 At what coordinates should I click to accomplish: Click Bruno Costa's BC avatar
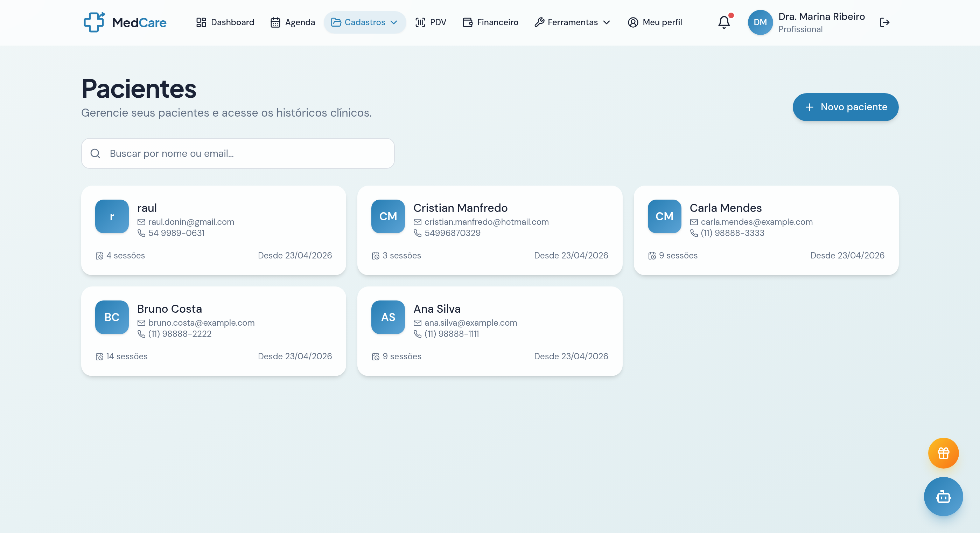112,317
